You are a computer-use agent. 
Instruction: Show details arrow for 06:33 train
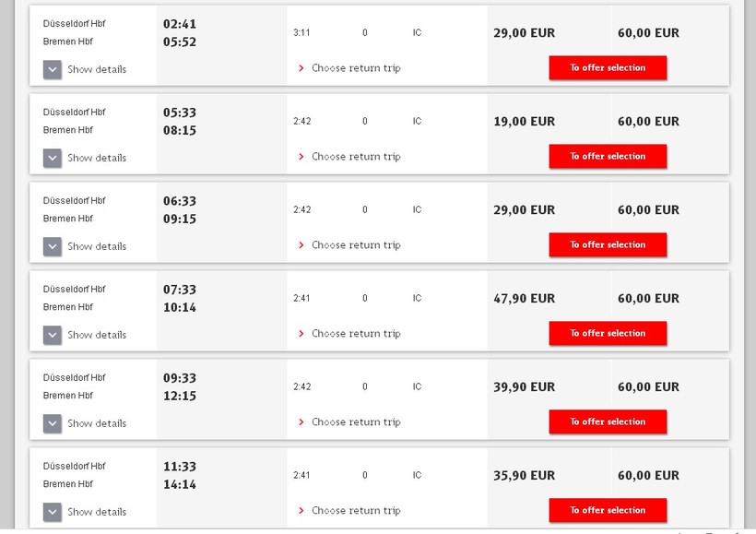[x=53, y=246]
